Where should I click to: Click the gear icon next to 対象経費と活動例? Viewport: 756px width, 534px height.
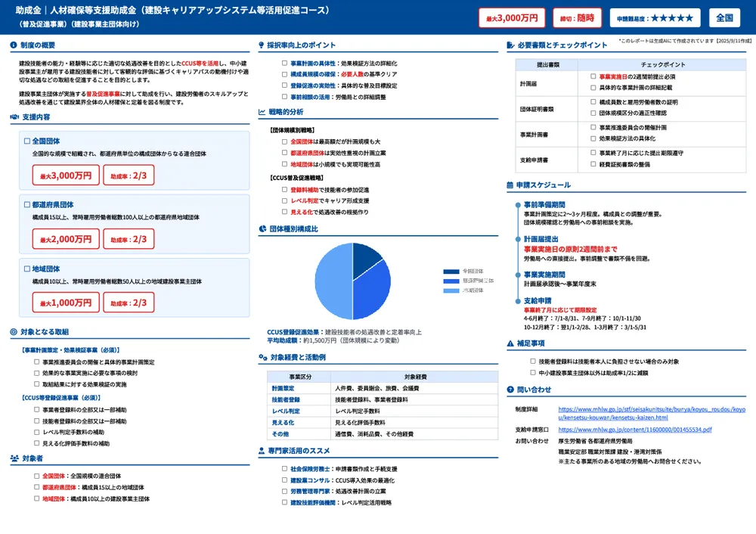click(x=262, y=356)
